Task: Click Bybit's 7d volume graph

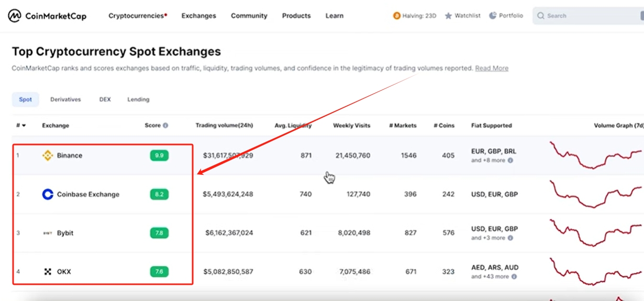Action: (596, 232)
